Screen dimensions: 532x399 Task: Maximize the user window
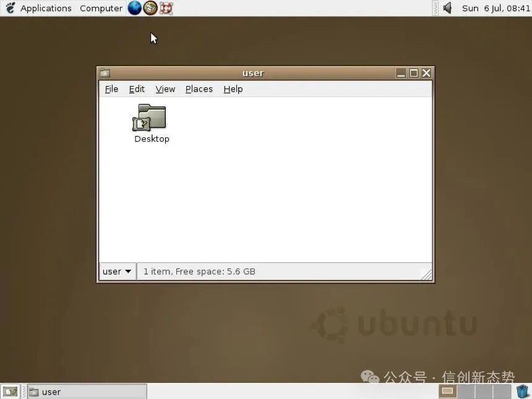pos(414,73)
